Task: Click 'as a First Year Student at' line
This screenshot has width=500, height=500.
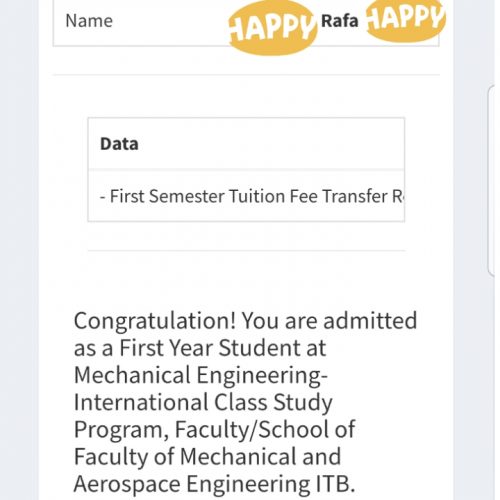Action: [200, 348]
